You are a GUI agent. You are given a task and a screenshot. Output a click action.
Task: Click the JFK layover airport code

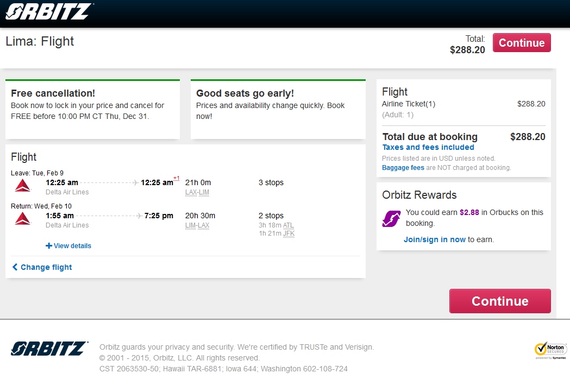pyautogui.click(x=289, y=233)
